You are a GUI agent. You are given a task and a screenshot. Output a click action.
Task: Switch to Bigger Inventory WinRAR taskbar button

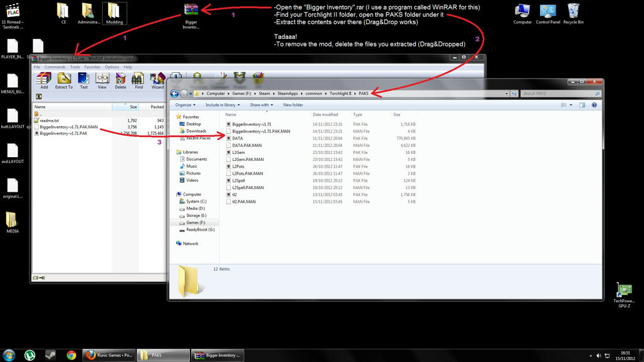[x=218, y=355]
